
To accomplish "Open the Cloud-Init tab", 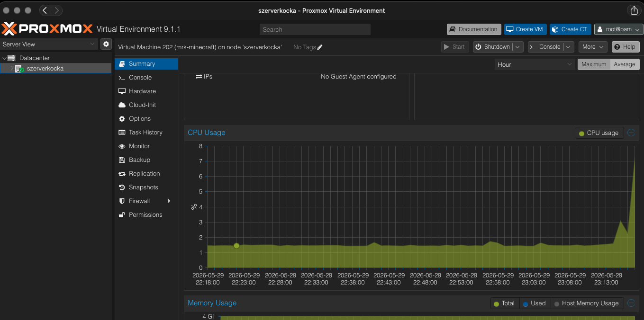I will (146, 105).
